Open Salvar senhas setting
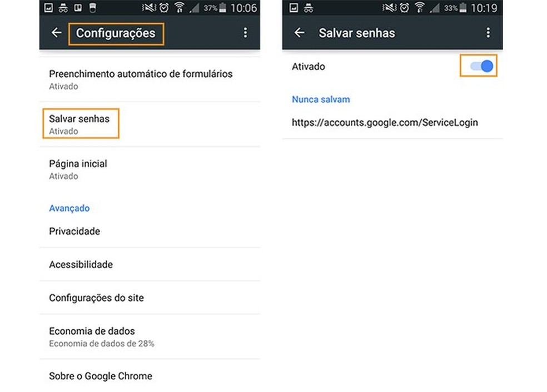547x392 pixels. (x=150, y=124)
